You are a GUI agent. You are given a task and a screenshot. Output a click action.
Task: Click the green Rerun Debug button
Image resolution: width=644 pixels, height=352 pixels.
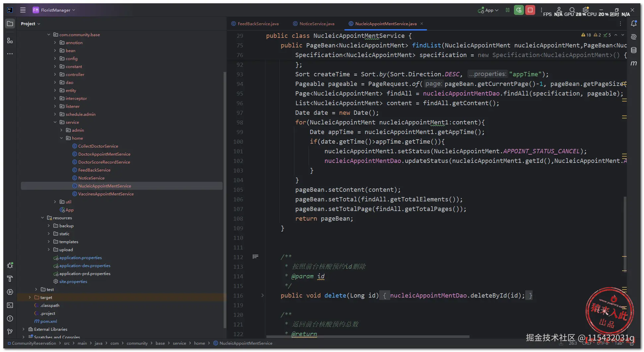click(x=519, y=10)
